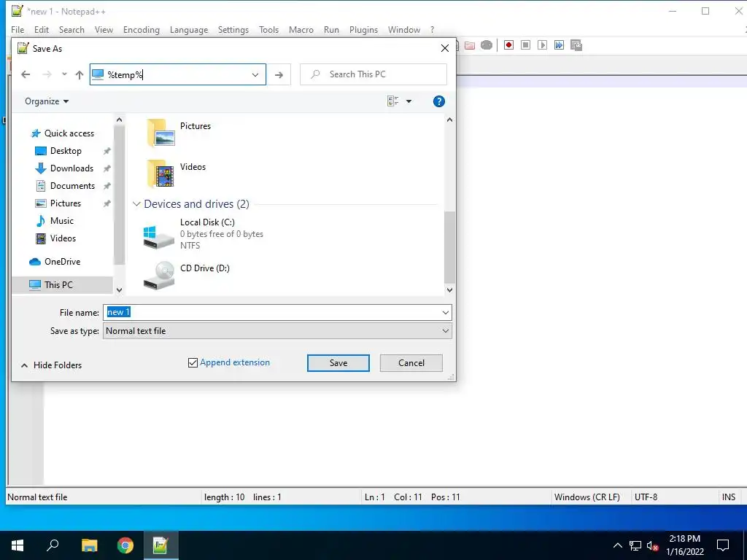Click the muted volume tray icon

point(652,545)
